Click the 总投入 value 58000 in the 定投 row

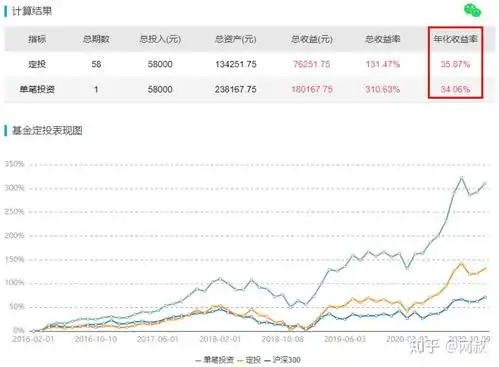[160, 64]
